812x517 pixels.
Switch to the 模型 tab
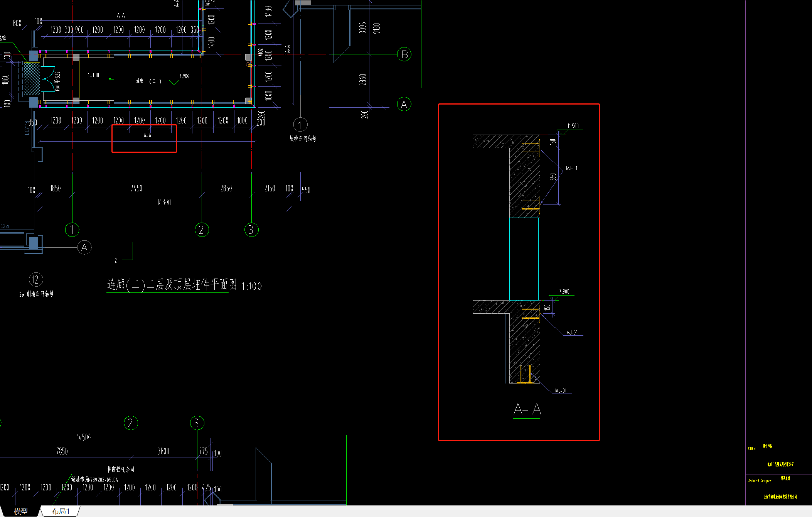(20, 511)
